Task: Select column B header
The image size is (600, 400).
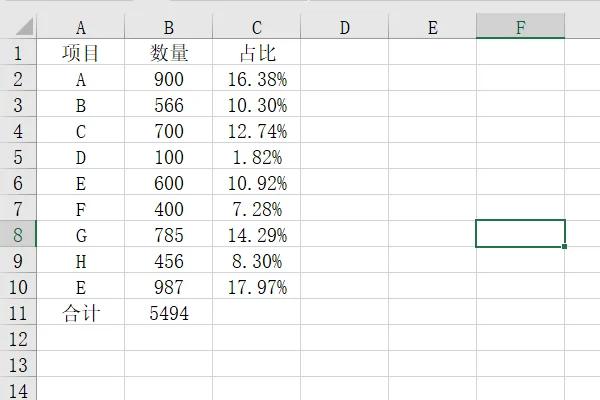Action: (x=168, y=27)
